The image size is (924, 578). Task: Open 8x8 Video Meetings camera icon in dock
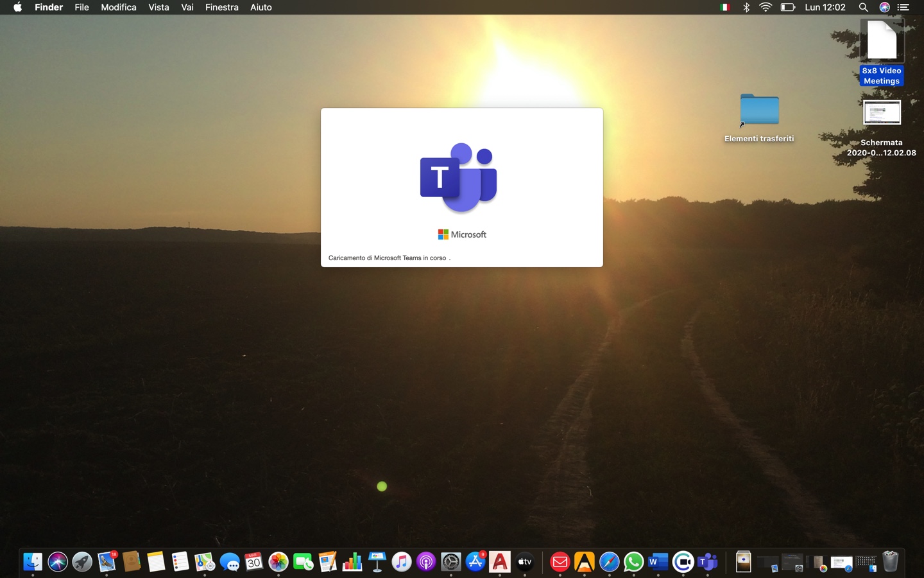tap(683, 562)
